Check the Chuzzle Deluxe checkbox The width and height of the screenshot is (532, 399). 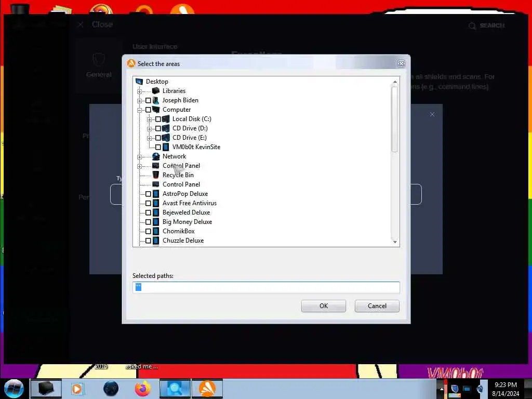tap(148, 241)
